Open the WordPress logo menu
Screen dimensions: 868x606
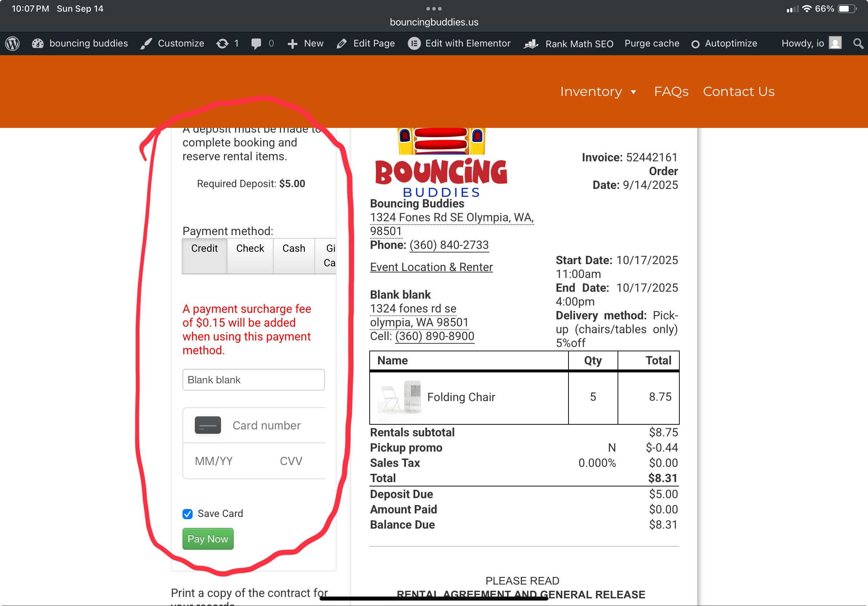pos(12,44)
